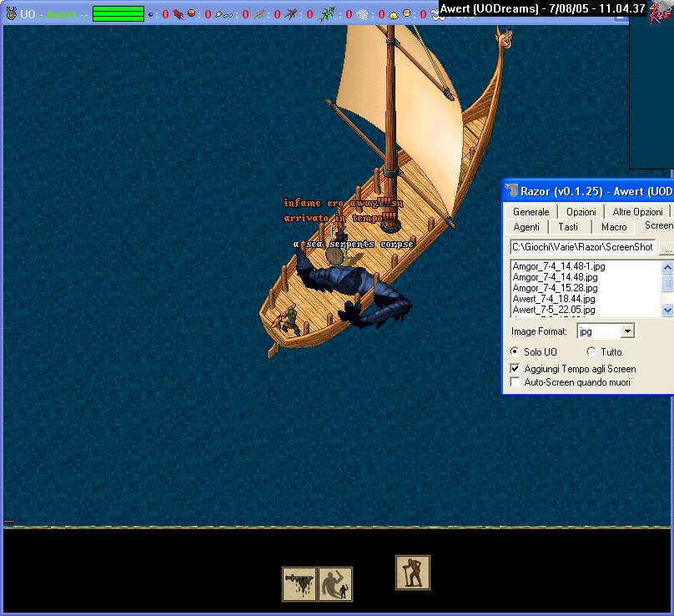This screenshot has height=616, width=674.
Task: Click the green health bar in the title bar
Action: click(118, 13)
